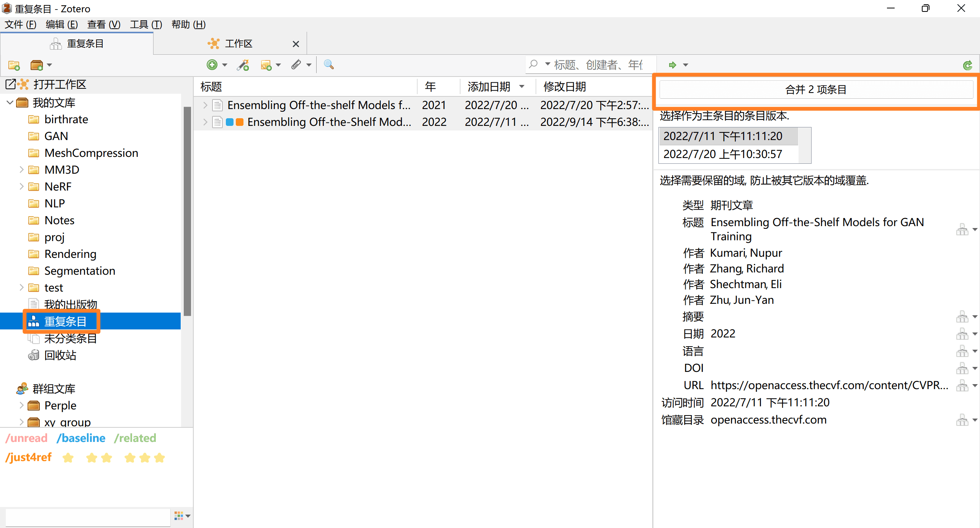The image size is (980, 528).
Task: Click the green sync icon
Action: coord(967,65)
